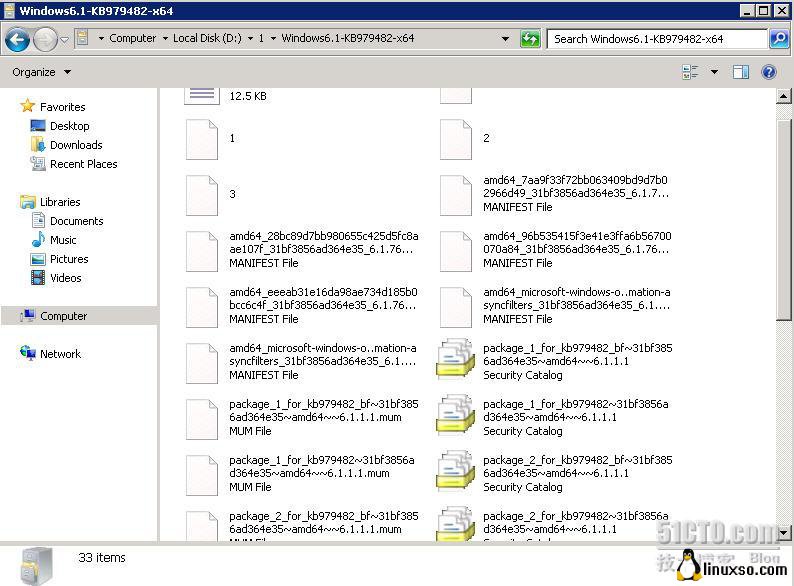Click the Refresh button beside address bar
Screen dimensions: 794x586
pos(530,39)
